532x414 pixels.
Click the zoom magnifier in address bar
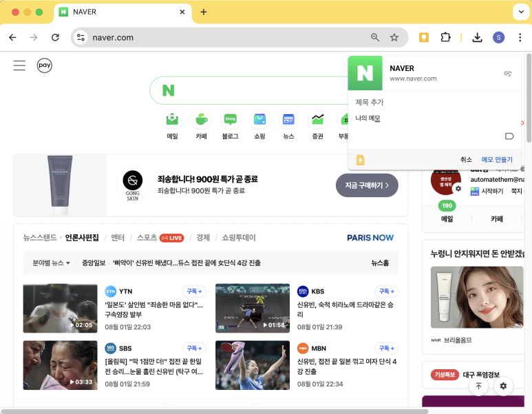point(375,37)
